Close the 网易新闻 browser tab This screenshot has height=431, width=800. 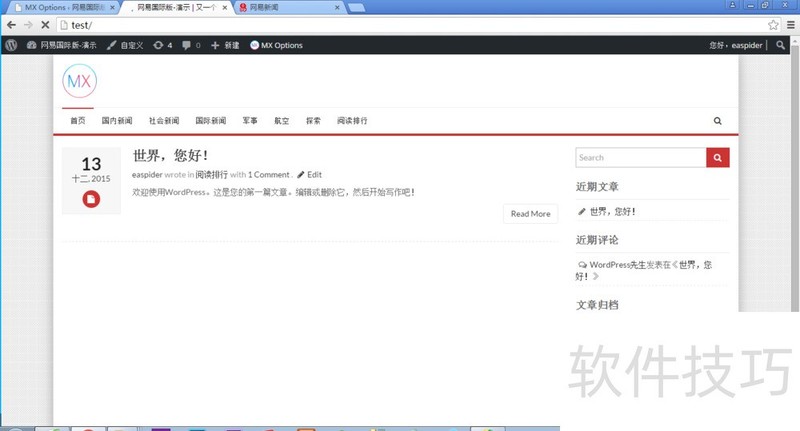click(x=337, y=8)
